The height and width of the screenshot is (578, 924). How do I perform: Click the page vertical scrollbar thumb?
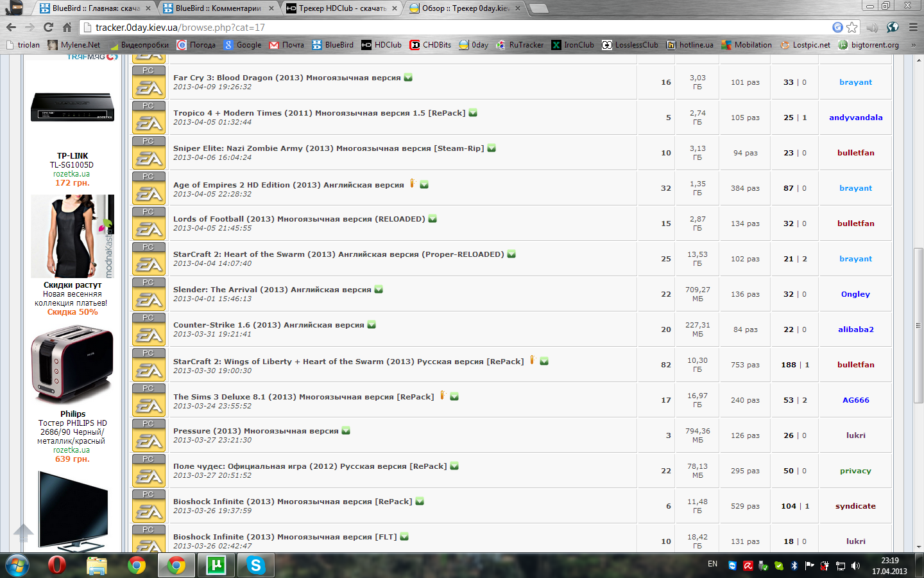pos(919,325)
